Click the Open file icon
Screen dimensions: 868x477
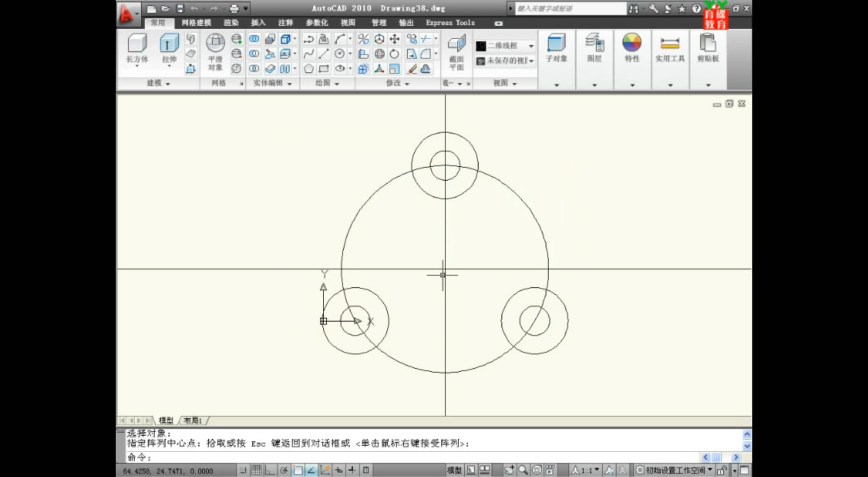[x=165, y=8]
